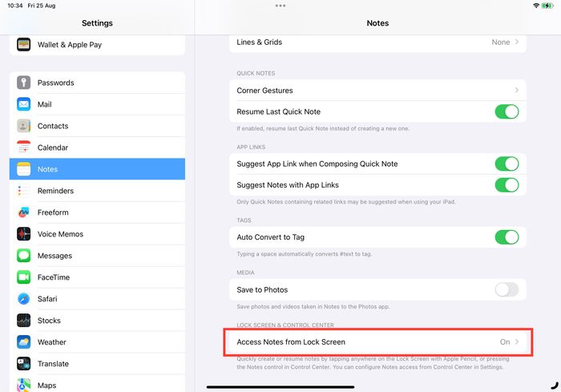Open Mail via its envelope icon

pyautogui.click(x=24, y=104)
